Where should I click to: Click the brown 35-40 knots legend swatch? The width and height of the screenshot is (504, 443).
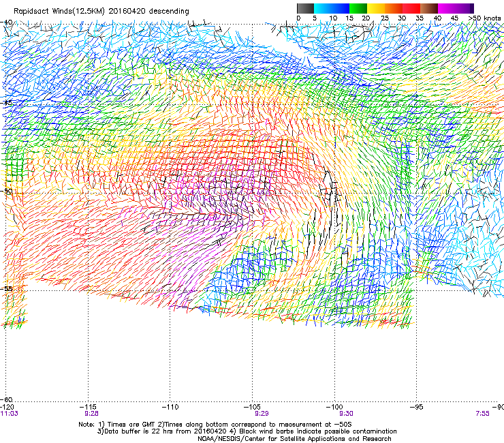(429, 8)
